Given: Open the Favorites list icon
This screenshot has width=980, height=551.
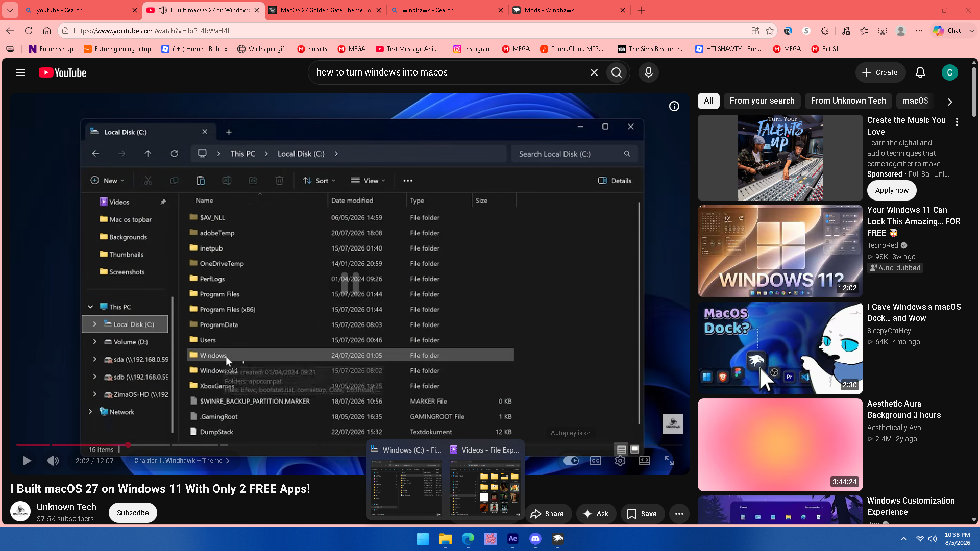Looking at the screenshot, I should tap(864, 31).
